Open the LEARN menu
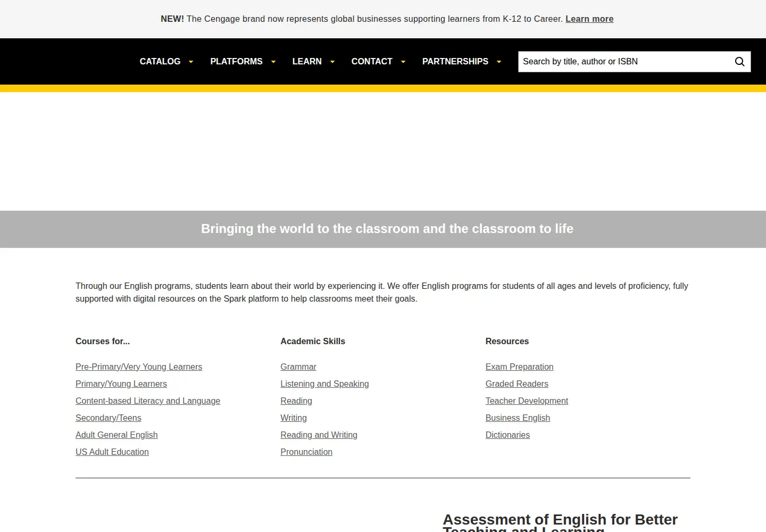766x532 pixels. 307,62
